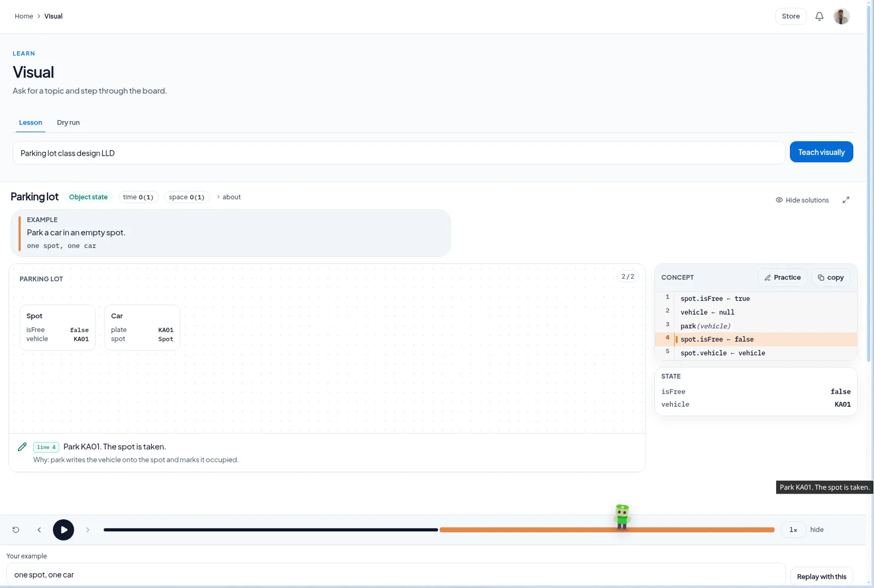Image resolution: width=874 pixels, height=588 pixels.
Task: Click the space O(1) chip
Action: click(x=186, y=197)
